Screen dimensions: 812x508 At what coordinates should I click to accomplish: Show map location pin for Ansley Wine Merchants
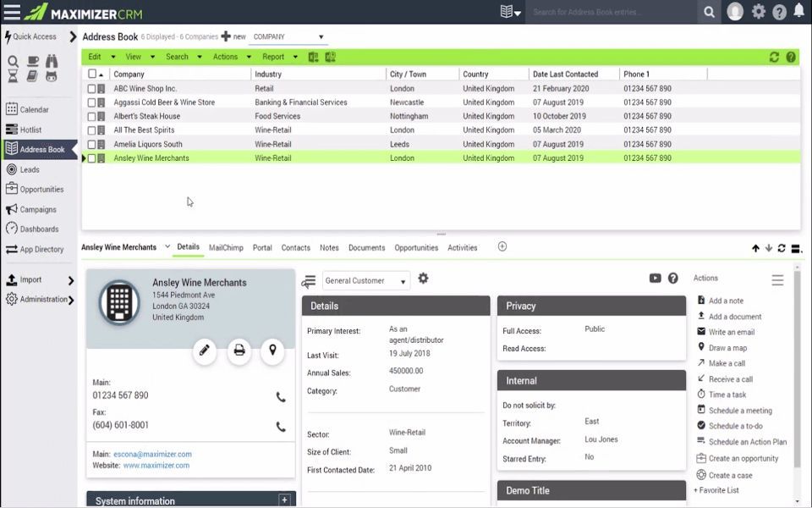click(x=273, y=351)
